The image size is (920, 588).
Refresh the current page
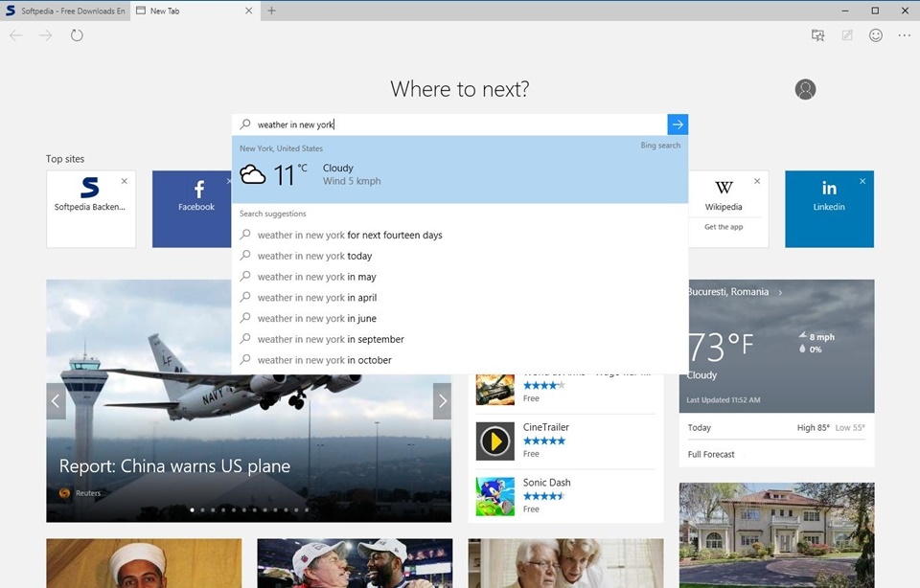(76, 34)
